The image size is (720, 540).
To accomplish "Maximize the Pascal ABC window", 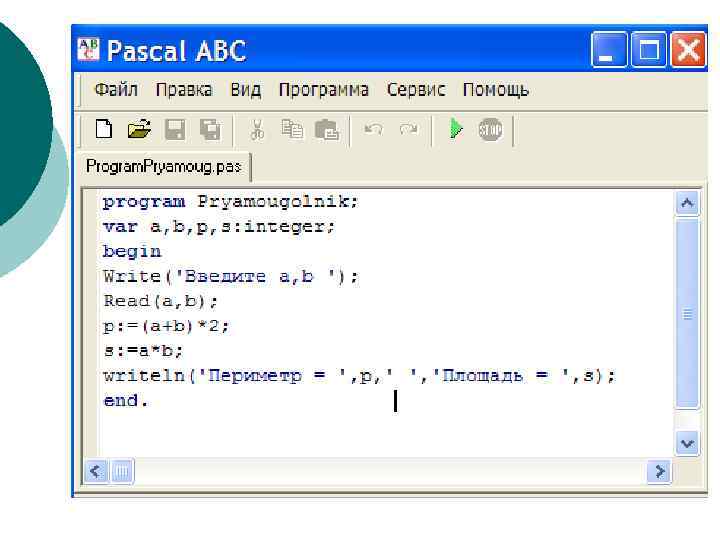I will (648, 50).
